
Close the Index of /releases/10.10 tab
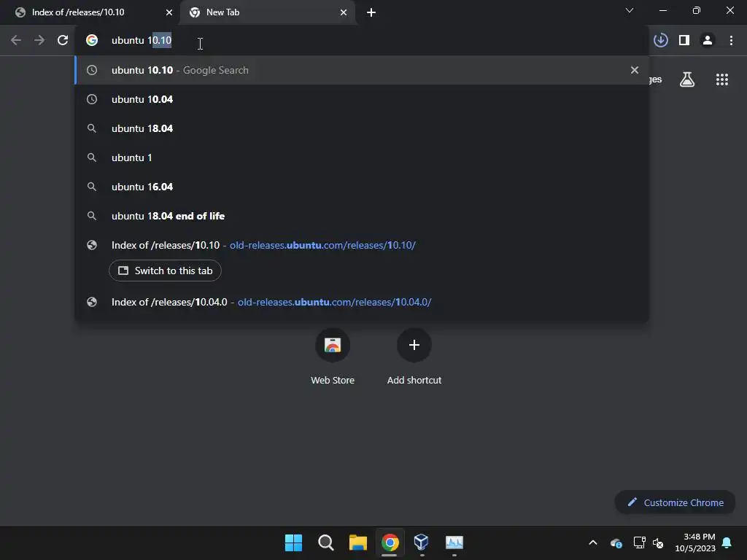[169, 12]
